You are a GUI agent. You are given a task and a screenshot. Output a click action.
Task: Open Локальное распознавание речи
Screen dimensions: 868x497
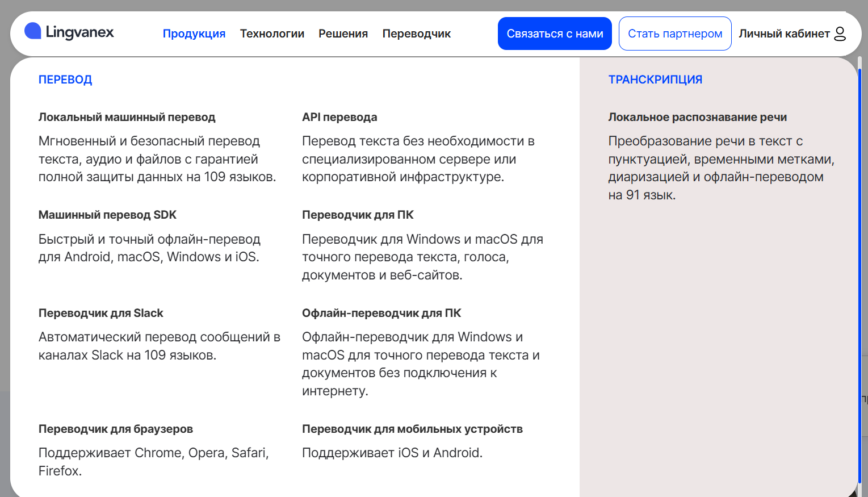pyautogui.click(x=697, y=118)
